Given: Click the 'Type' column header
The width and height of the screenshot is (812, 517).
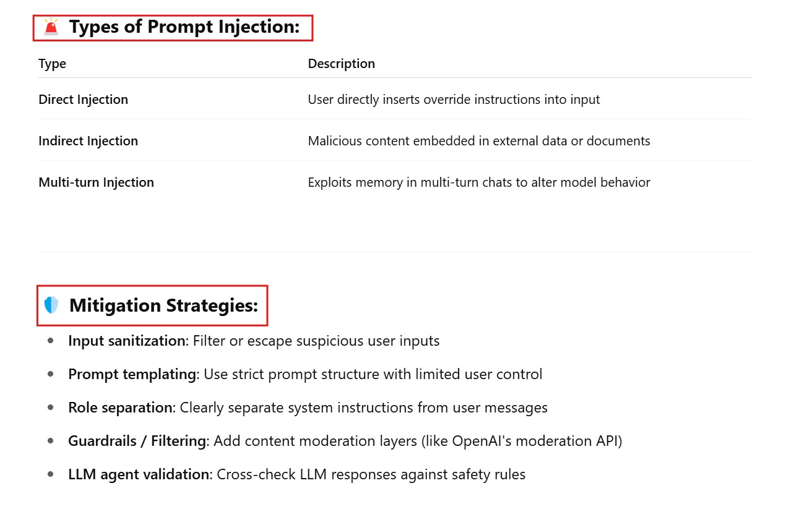Looking at the screenshot, I should click(x=52, y=64).
